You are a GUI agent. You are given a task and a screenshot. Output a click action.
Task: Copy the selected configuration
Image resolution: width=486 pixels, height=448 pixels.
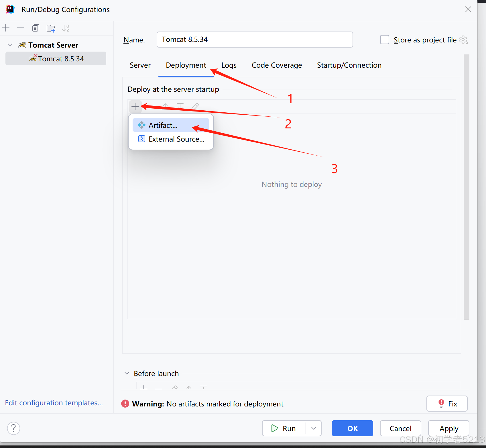point(36,28)
